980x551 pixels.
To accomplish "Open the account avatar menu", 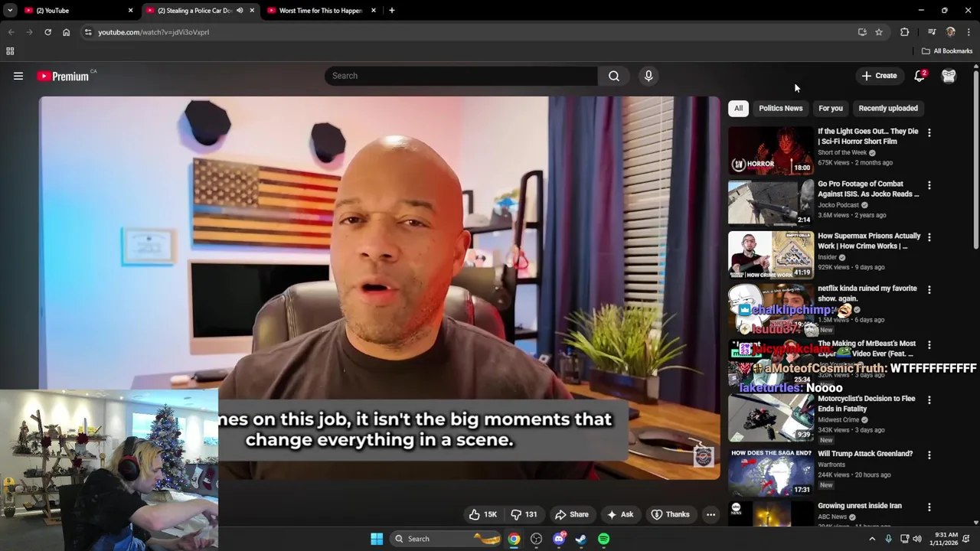I will tap(949, 76).
